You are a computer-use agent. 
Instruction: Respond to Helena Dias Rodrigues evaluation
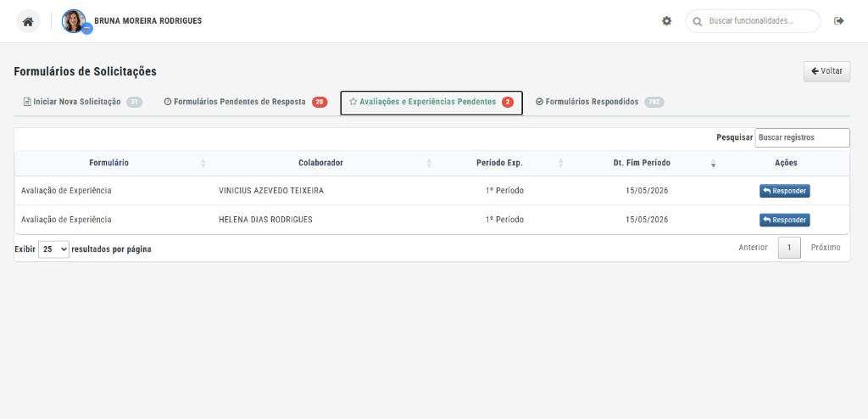click(x=784, y=220)
